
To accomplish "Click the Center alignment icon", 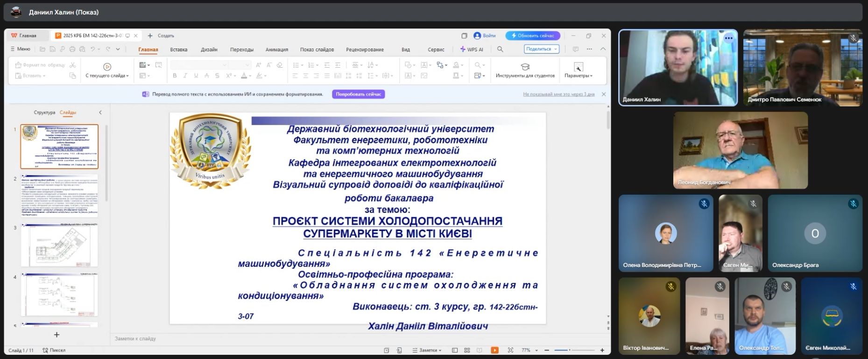I will click(306, 76).
